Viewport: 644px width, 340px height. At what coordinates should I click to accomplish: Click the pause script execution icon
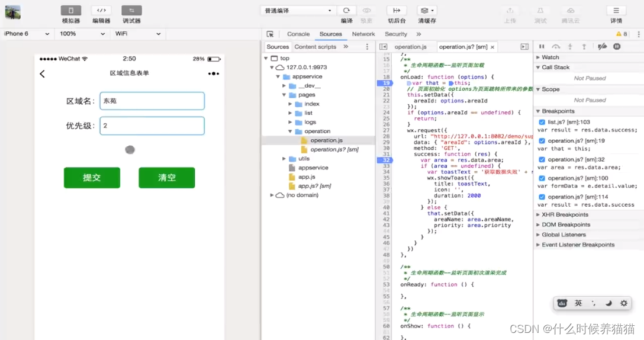[x=542, y=46]
